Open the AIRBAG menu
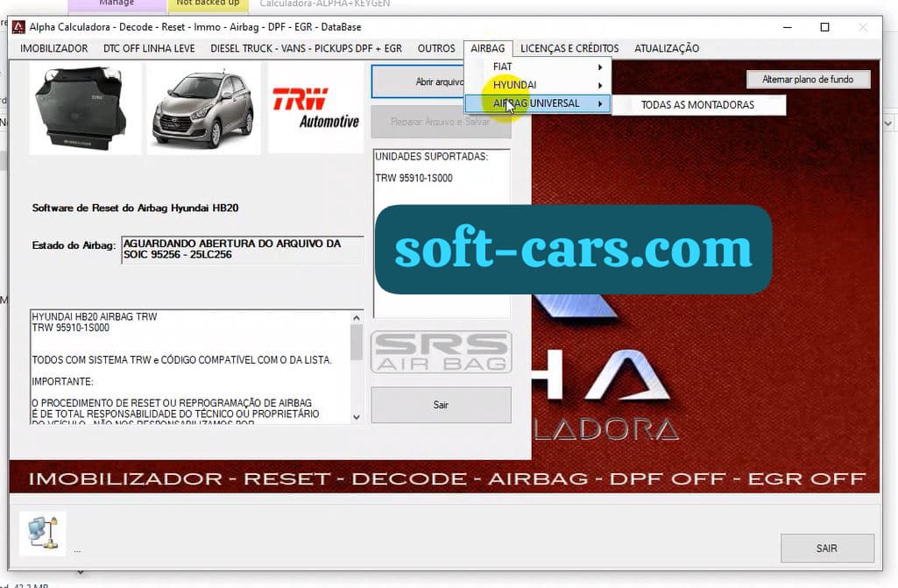898x588 pixels. tap(488, 49)
